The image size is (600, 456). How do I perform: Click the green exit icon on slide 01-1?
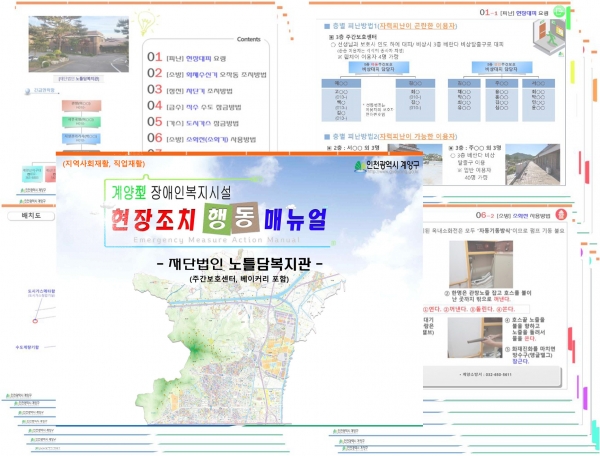coord(559,11)
